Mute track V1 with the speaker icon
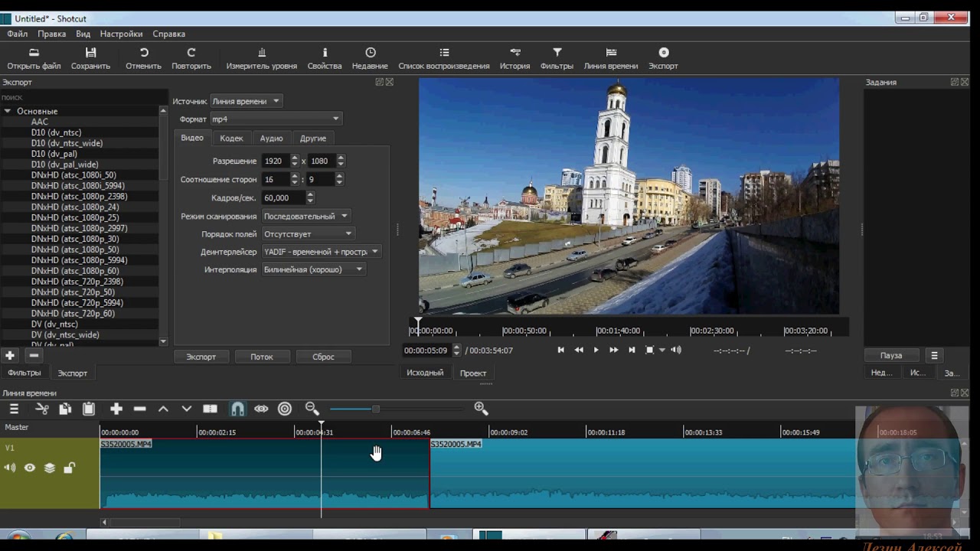Image resolution: width=980 pixels, height=551 pixels. click(x=10, y=468)
